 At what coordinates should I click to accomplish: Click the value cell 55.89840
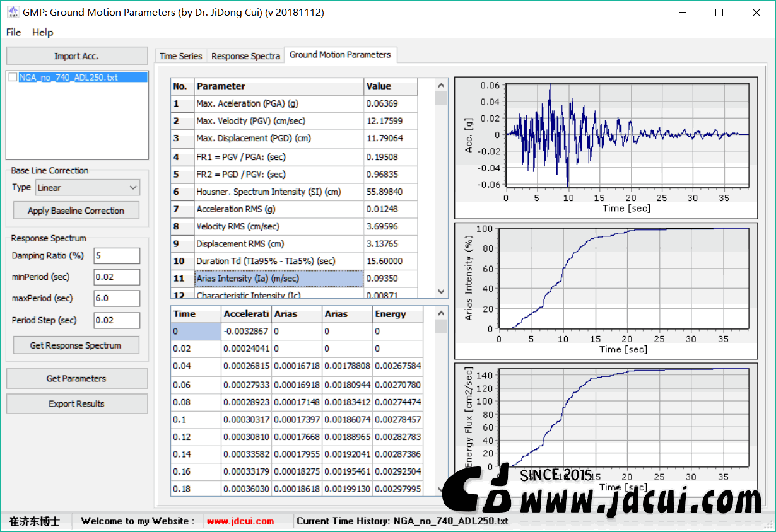[x=391, y=192]
